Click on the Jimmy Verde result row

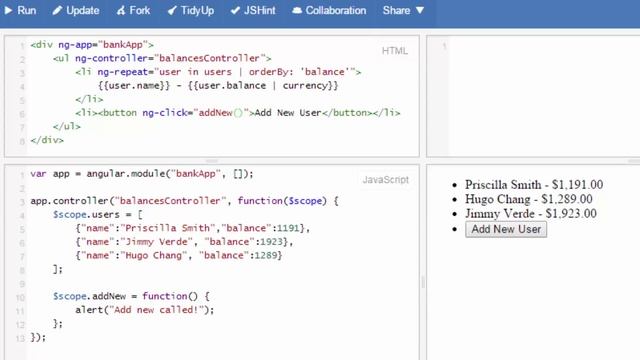[x=531, y=213]
